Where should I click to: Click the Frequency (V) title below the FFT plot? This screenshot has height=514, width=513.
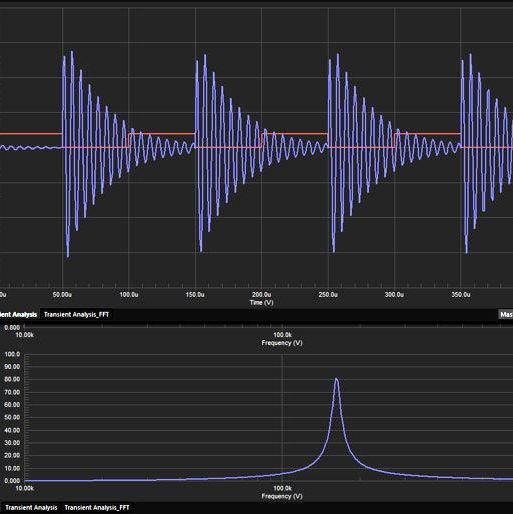coord(282,496)
